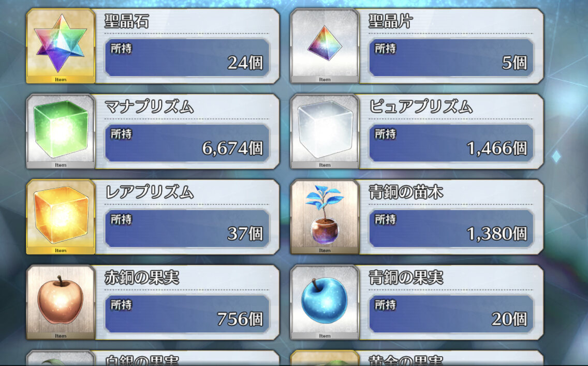Tap the 赤銅の果実 copper apple icon
588x366 pixels.
pyautogui.click(x=61, y=302)
